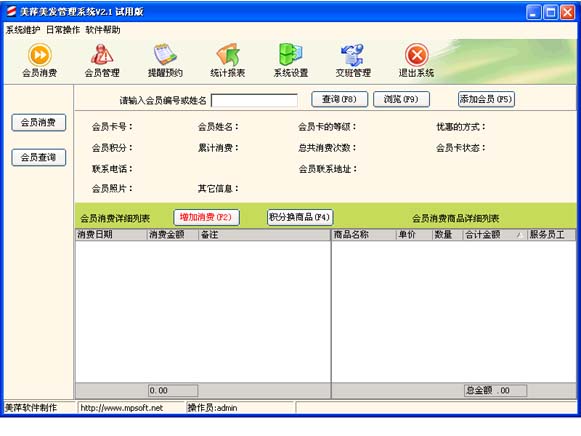
Task: Open the 软件帮助 menu
Action: point(103,30)
